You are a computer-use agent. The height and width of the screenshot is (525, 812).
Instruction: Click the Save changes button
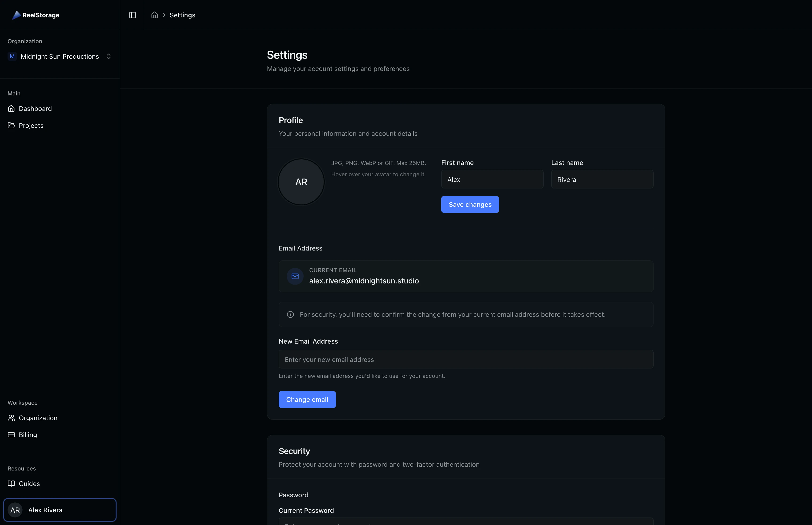point(469,204)
